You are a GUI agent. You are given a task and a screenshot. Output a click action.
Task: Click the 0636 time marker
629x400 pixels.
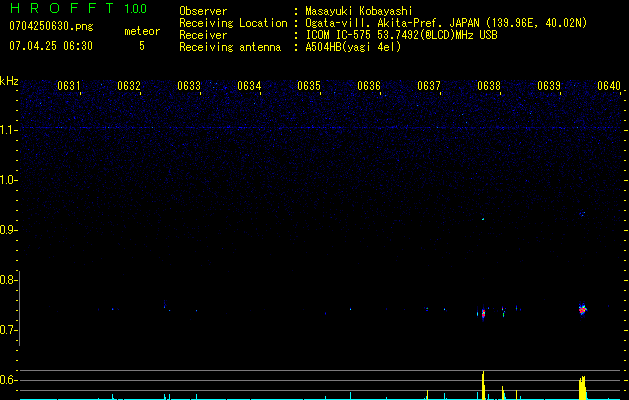[x=369, y=86]
